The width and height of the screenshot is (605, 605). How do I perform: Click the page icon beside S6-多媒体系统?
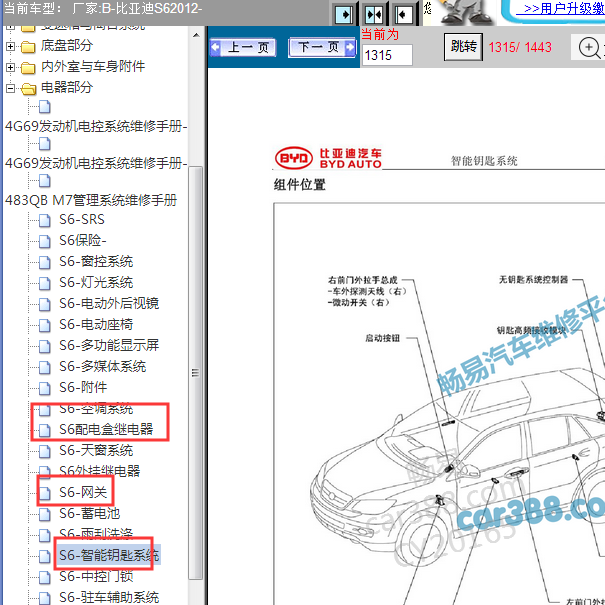coord(45,367)
